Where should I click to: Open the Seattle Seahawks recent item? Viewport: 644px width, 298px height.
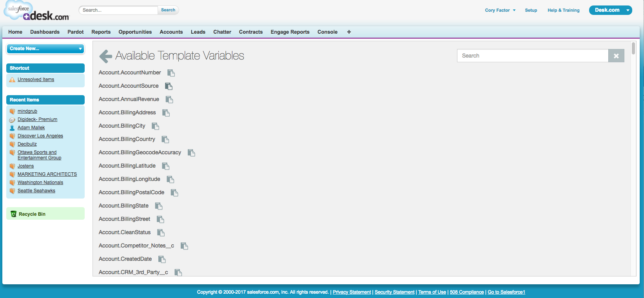[36, 191]
